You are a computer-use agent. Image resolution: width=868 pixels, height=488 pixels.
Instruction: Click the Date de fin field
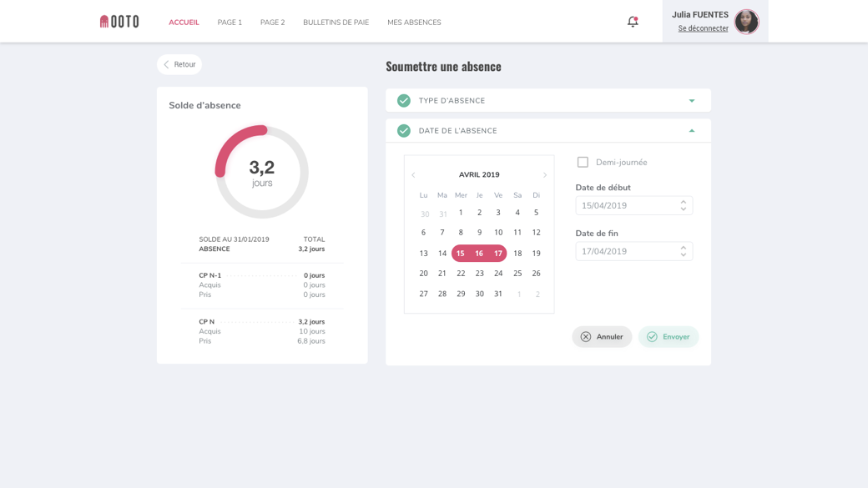coord(633,251)
